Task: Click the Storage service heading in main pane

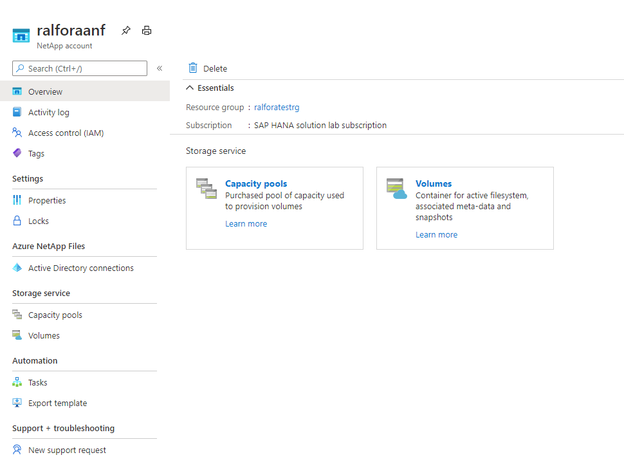Action: [x=216, y=151]
